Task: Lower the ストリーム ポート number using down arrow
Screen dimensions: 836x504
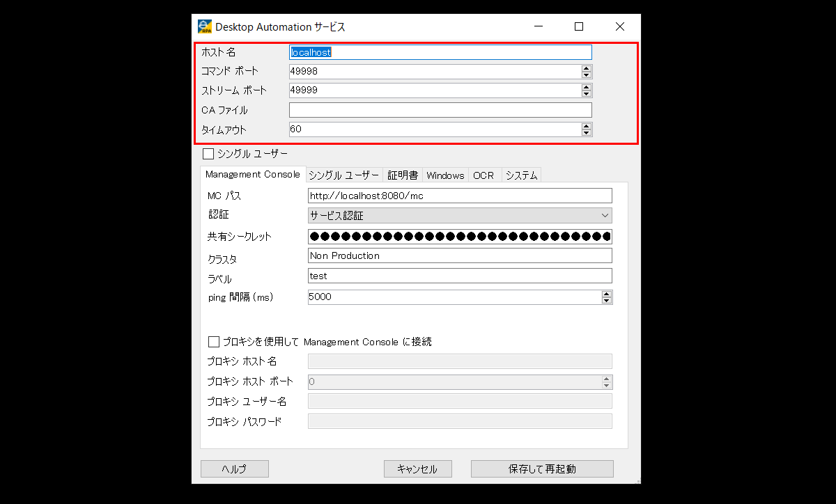Action: (x=587, y=94)
